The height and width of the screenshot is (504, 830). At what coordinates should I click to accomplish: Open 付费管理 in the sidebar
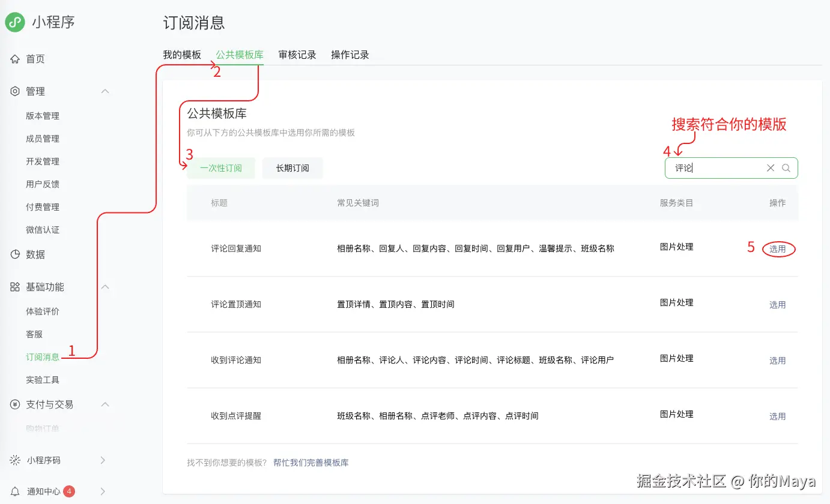click(43, 207)
